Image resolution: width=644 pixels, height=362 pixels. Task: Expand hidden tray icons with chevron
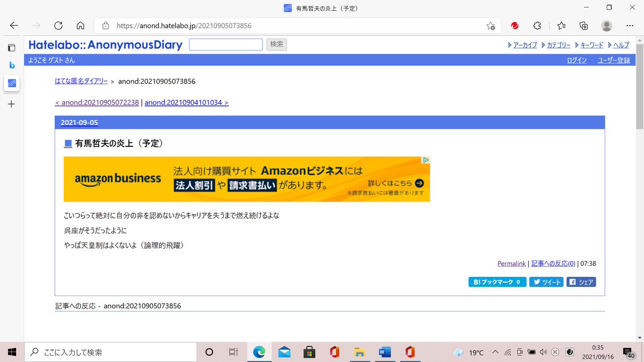(495, 352)
